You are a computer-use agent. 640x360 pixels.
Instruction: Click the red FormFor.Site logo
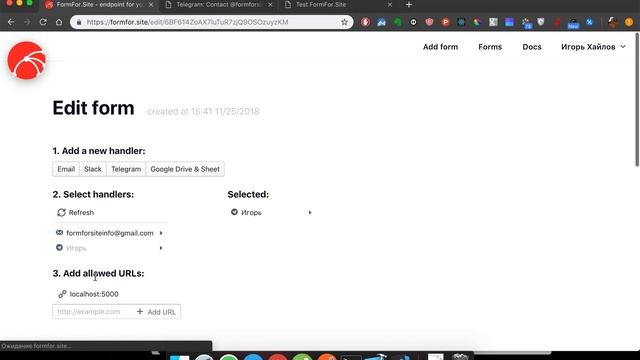(27, 60)
